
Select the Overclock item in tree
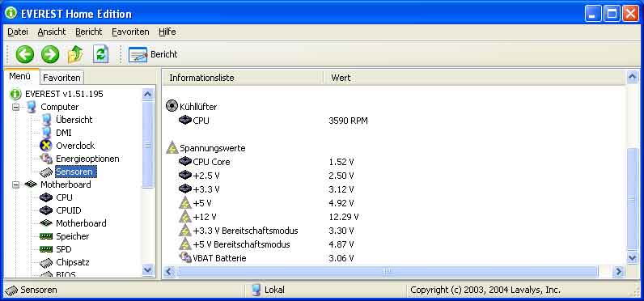[75, 146]
